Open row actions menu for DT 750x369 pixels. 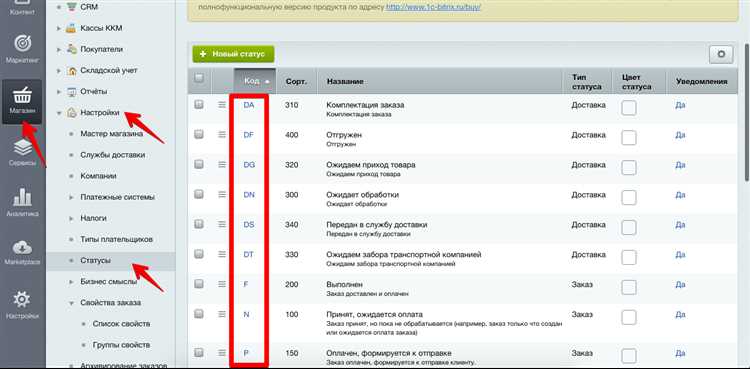222,255
